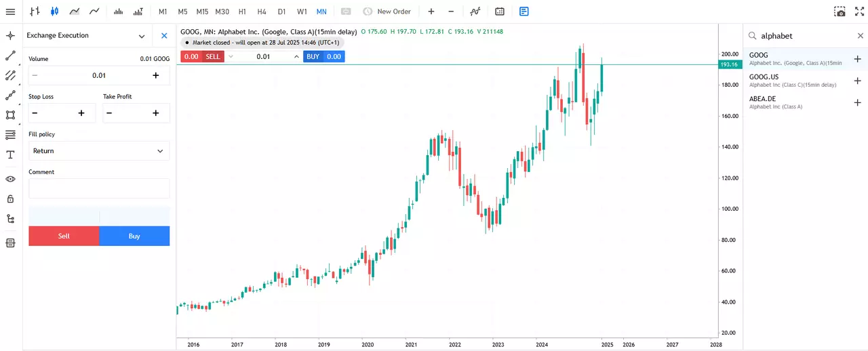Lower one-click volume with down chevron

231,56
